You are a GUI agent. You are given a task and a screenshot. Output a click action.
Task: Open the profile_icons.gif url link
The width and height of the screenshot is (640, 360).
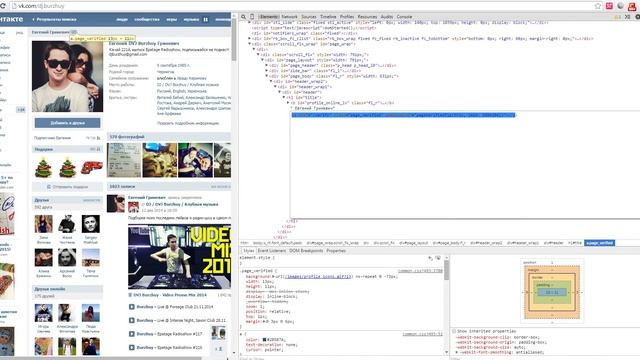(318, 277)
